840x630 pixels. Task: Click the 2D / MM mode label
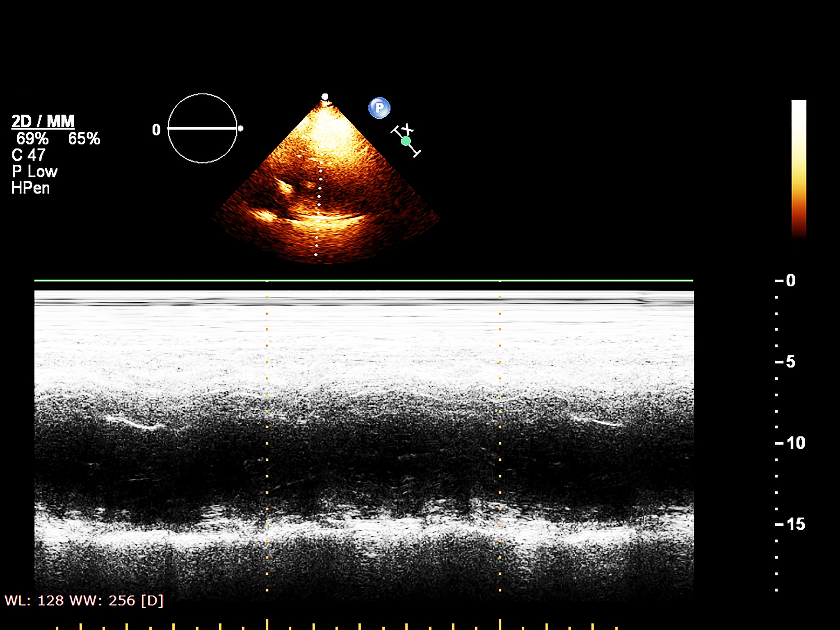tap(43, 121)
